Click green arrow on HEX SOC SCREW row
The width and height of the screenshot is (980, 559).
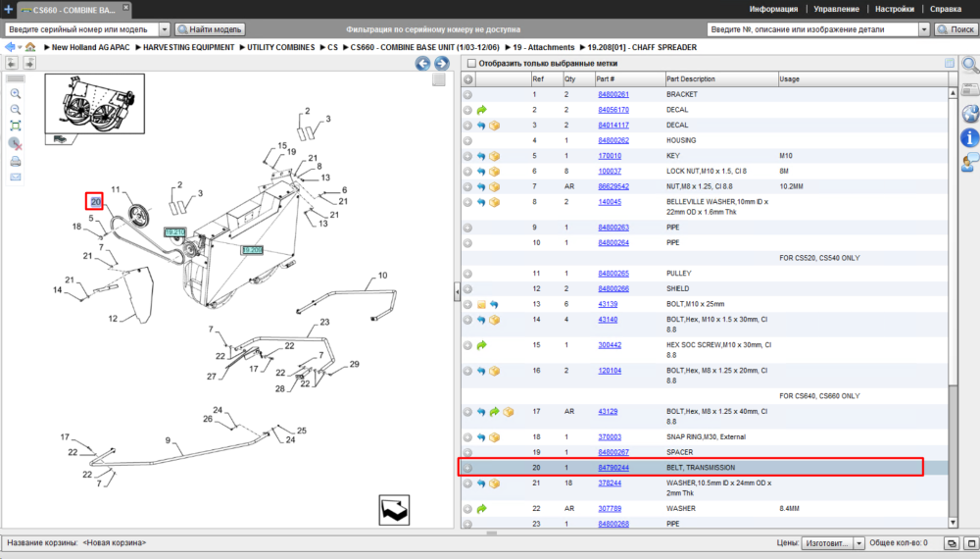pos(482,345)
